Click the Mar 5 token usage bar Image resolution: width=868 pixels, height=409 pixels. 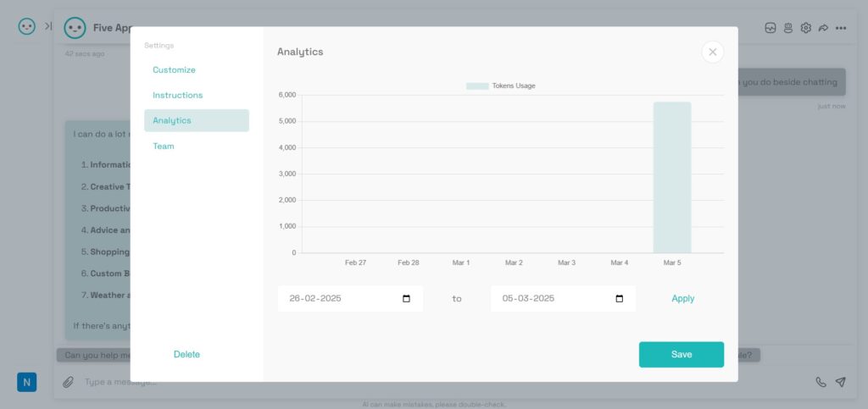672,178
